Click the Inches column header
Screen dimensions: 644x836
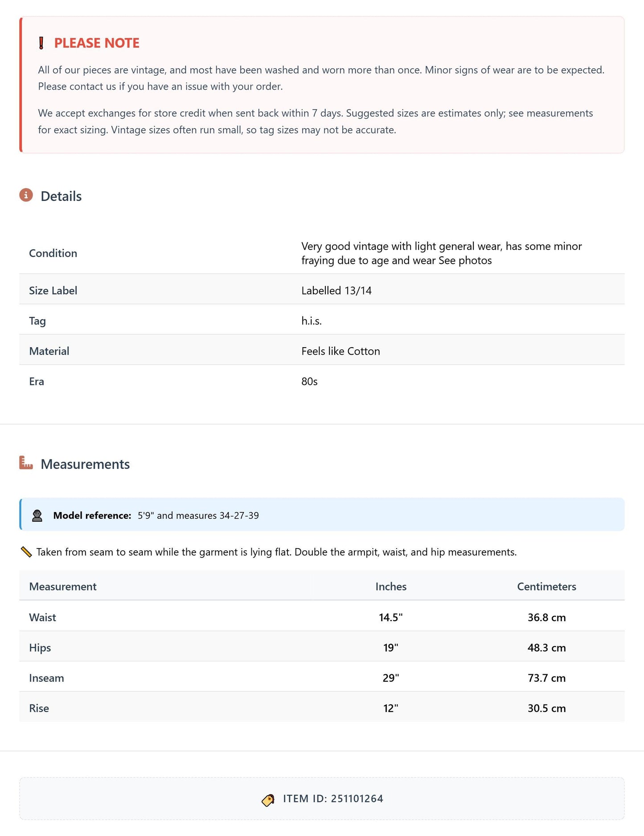click(391, 586)
